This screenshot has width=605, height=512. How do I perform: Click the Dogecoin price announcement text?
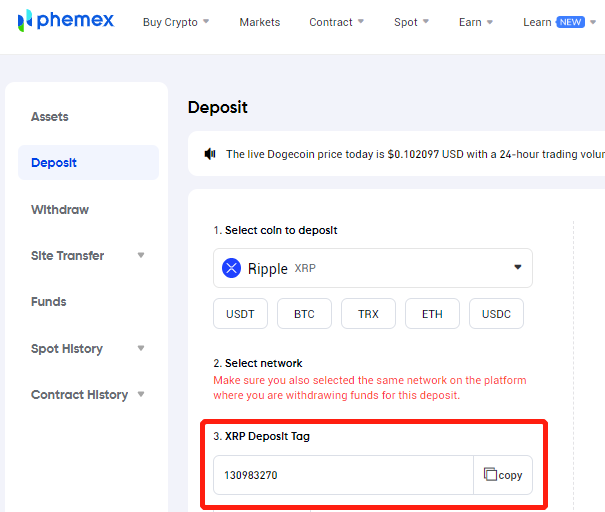coord(415,154)
